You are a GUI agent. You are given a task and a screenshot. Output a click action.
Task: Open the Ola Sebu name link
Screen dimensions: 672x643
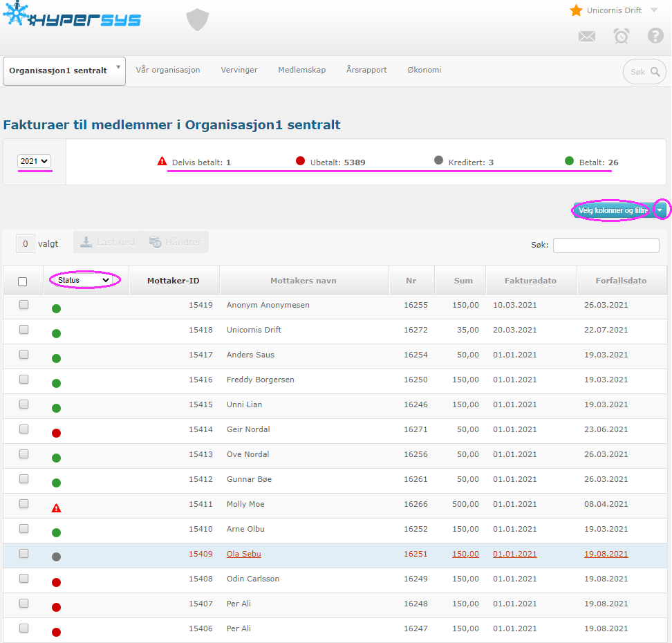coord(244,554)
